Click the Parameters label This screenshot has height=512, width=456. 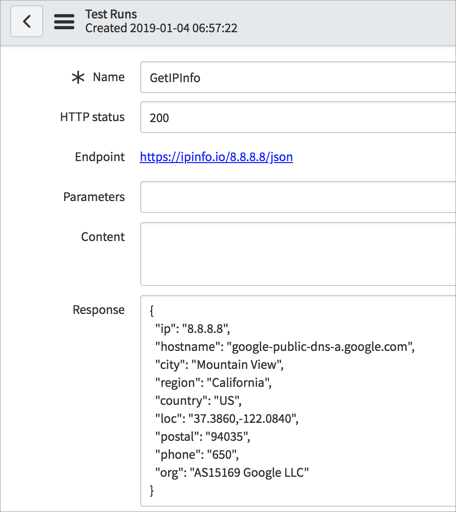tap(94, 197)
